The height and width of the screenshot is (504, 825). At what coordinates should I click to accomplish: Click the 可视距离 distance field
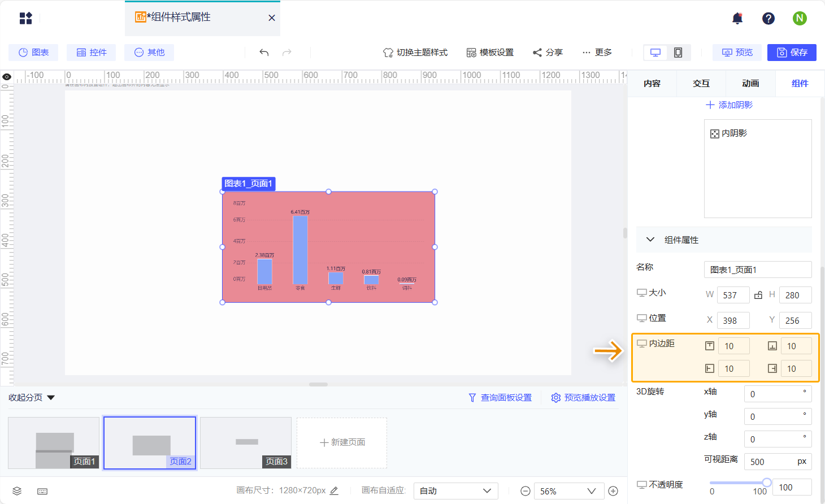[778, 462]
